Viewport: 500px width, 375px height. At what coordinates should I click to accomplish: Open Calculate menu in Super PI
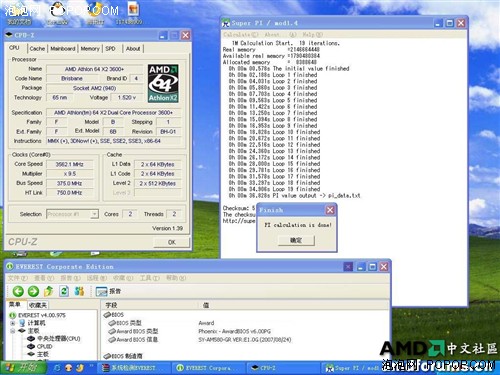[x=241, y=35]
